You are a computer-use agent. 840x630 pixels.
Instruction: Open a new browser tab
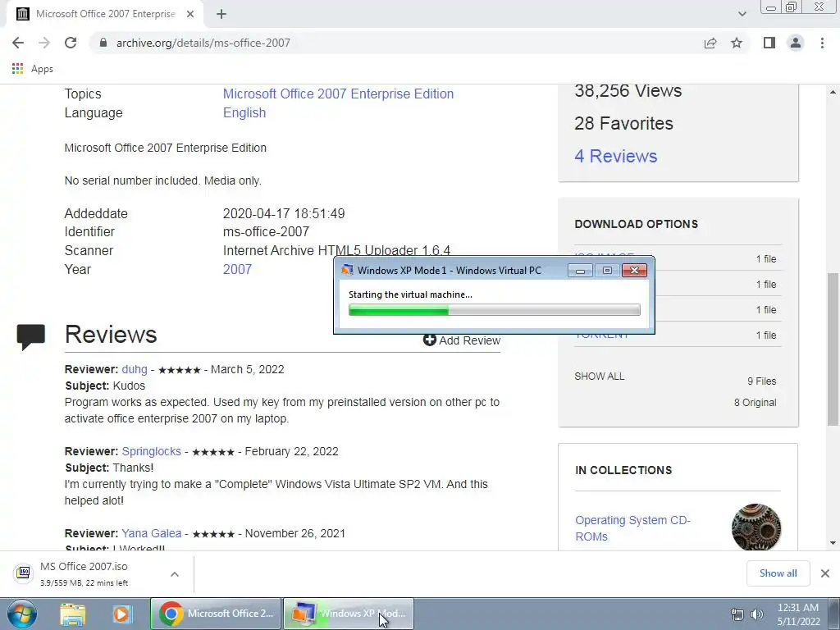[221, 14]
